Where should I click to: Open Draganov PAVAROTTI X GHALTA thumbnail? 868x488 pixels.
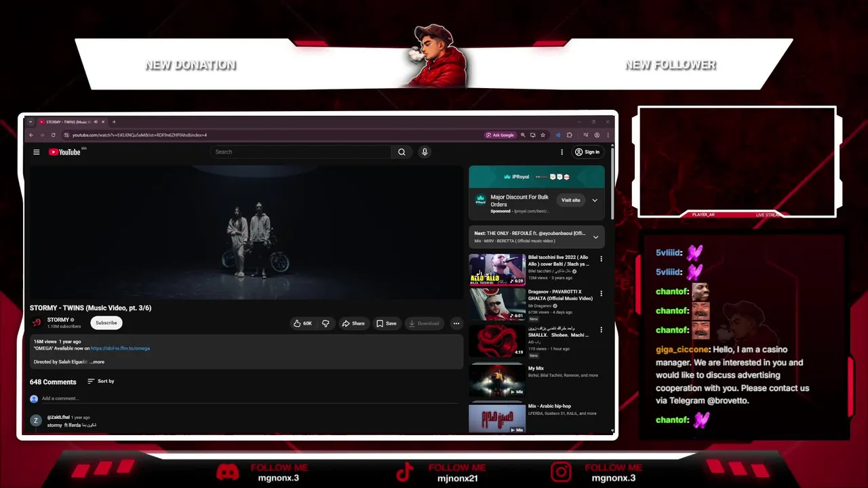497,304
